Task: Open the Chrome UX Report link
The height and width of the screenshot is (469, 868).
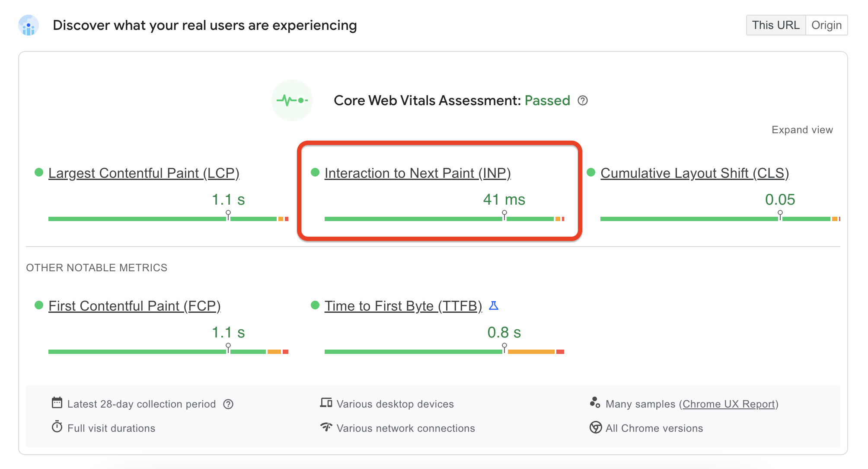Action: click(x=729, y=404)
